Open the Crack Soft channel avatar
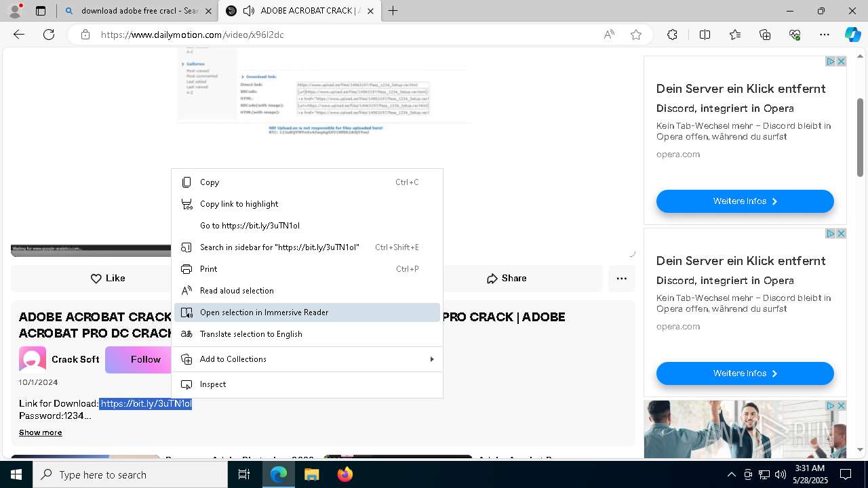The image size is (868, 488). (33, 360)
